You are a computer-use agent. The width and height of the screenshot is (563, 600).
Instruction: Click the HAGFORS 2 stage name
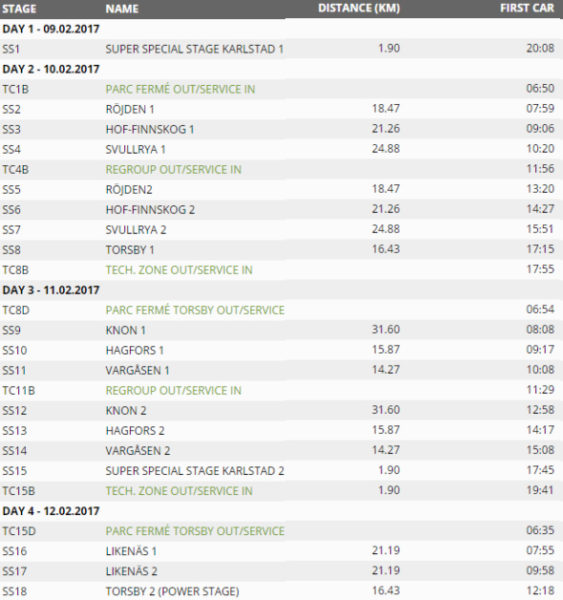click(135, 430)
